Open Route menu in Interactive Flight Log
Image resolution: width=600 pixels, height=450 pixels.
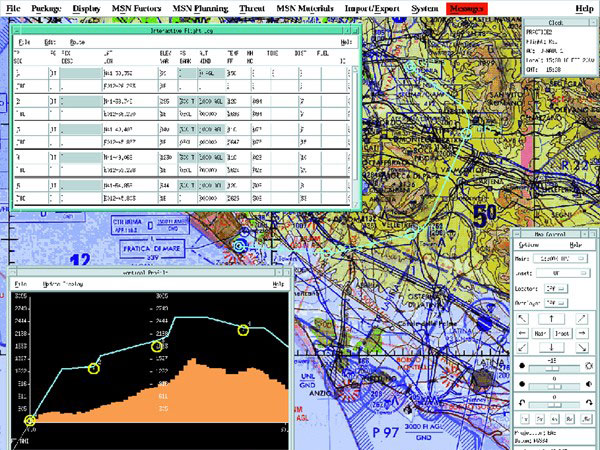tap(77, 42)
